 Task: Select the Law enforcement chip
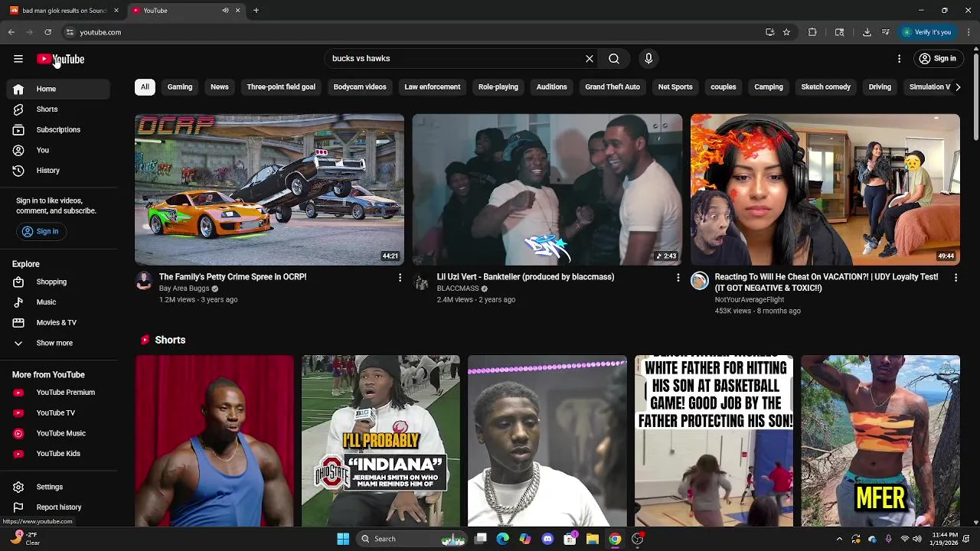point(433,87)
